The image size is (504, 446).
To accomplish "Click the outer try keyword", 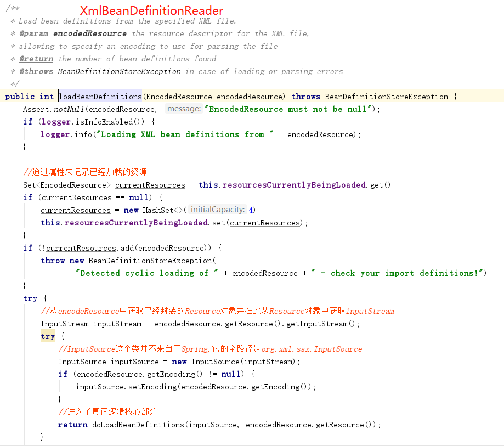I will (30, 298).
